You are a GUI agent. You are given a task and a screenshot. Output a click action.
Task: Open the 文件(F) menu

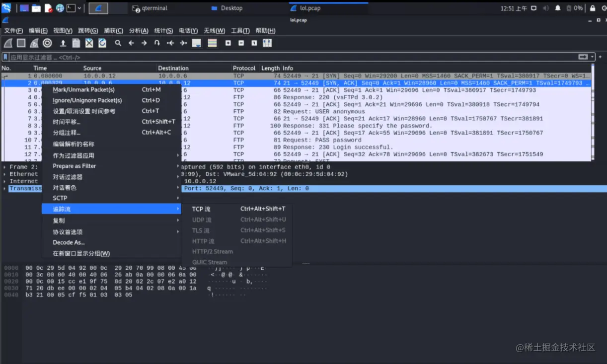pyautogui.click(x=13, y=31)
